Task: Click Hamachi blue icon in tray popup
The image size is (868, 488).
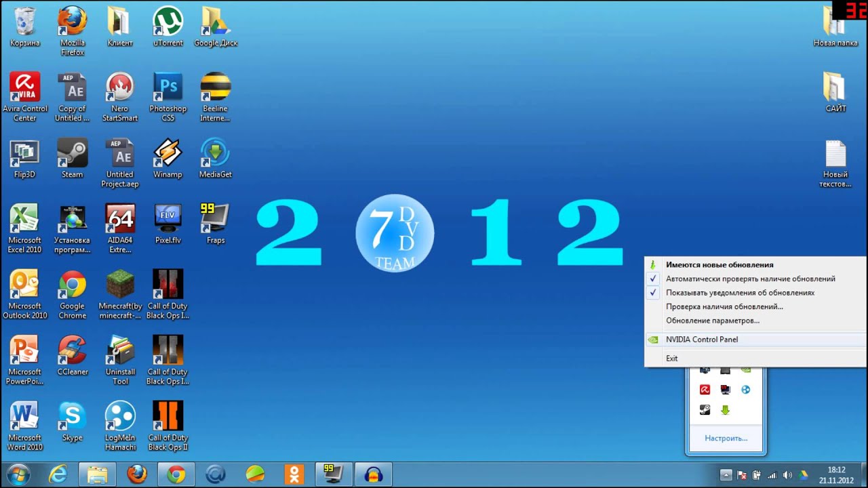Action: click(x=746, y=390)
